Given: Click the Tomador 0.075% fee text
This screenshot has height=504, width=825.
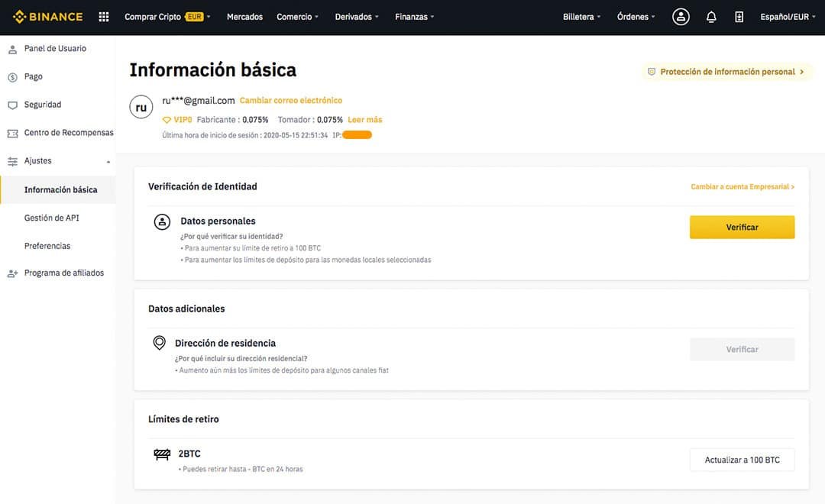Looking at the screenshot, I should click(310, 120).
